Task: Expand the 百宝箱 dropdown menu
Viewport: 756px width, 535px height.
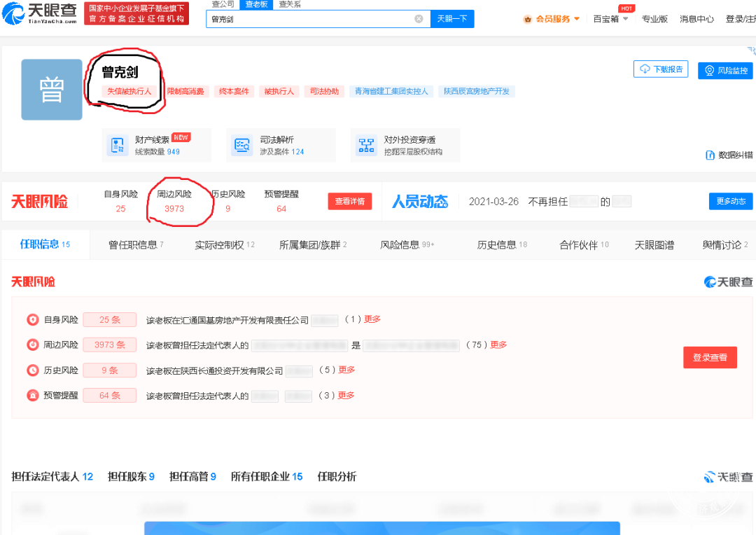Action: 625,19
